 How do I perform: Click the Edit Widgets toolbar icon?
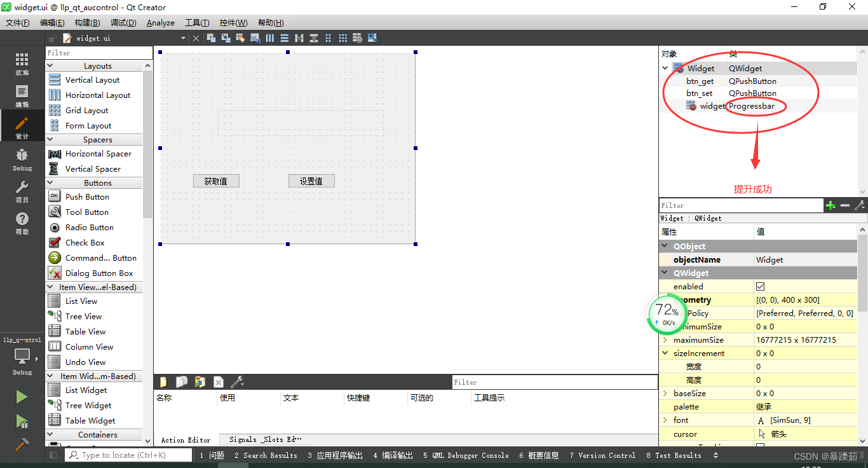tap(211, 38)
